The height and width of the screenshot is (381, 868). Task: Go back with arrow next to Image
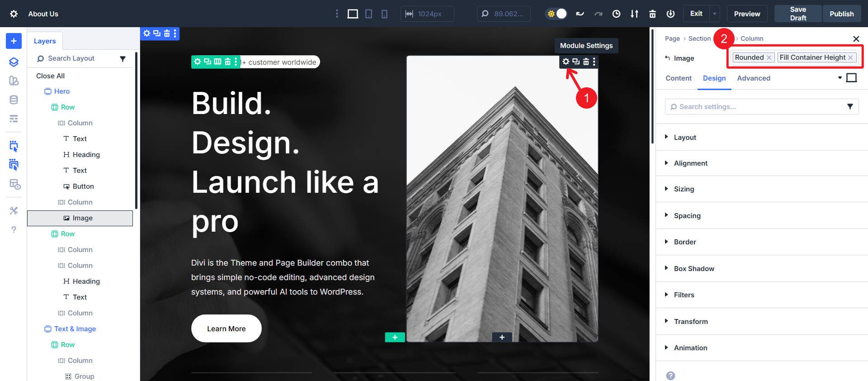click(667, 58)
